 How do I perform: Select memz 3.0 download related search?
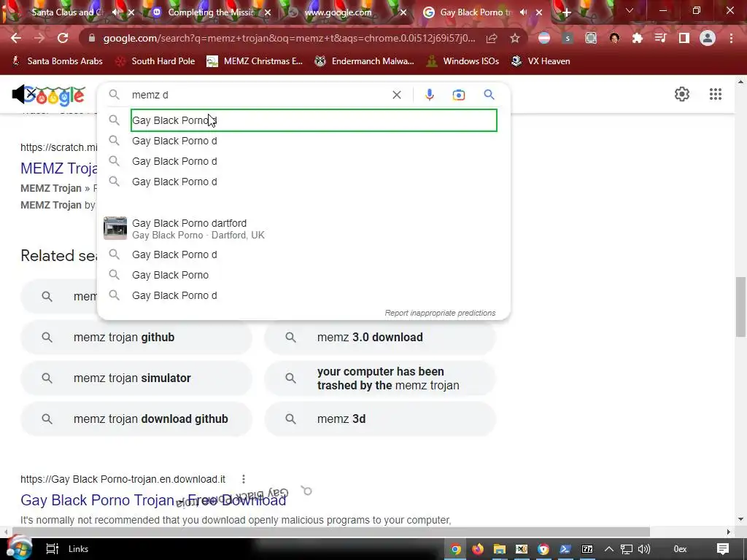click(x=380, y=337)
